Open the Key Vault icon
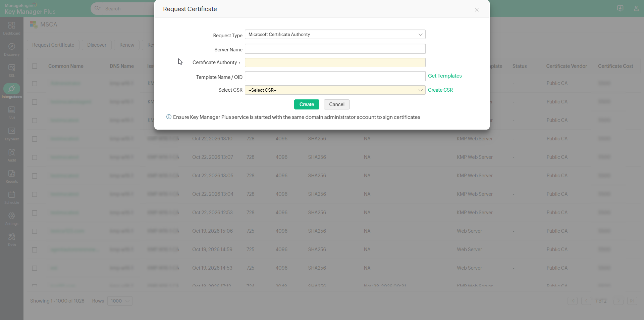The height and width of the screenshot is (320, 644). (x=12, y=131)
